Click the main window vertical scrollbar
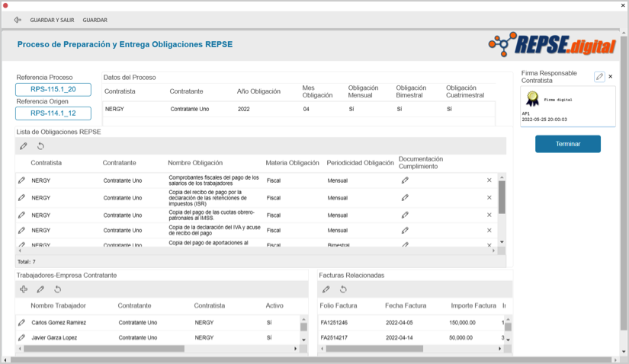629x364 pixels. [x=624, y=183]
